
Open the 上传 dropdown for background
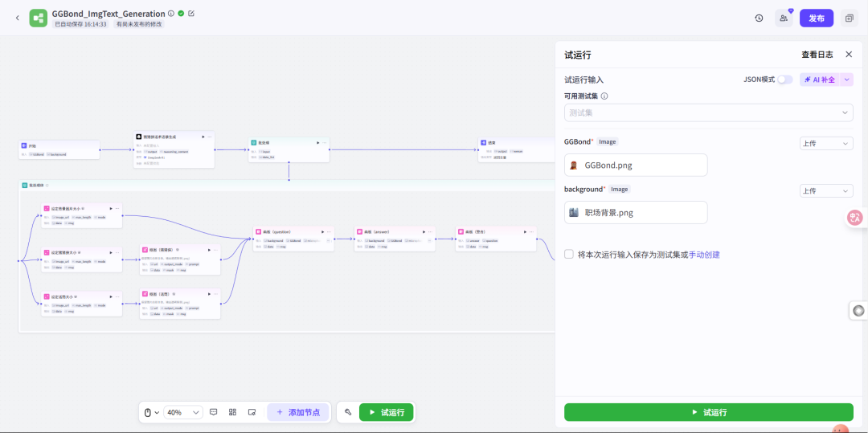coord(826,190)
